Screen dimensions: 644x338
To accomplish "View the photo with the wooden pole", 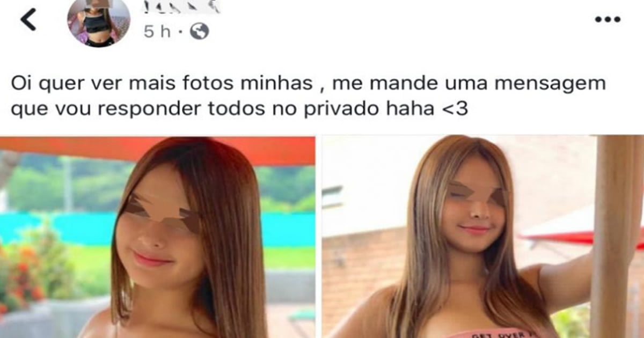I will coord(483,237).
